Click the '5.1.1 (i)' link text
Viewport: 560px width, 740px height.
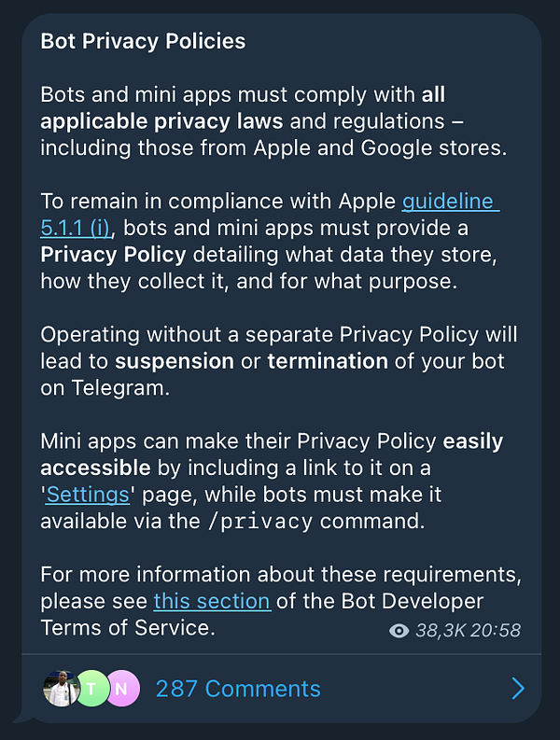(76, 229)
